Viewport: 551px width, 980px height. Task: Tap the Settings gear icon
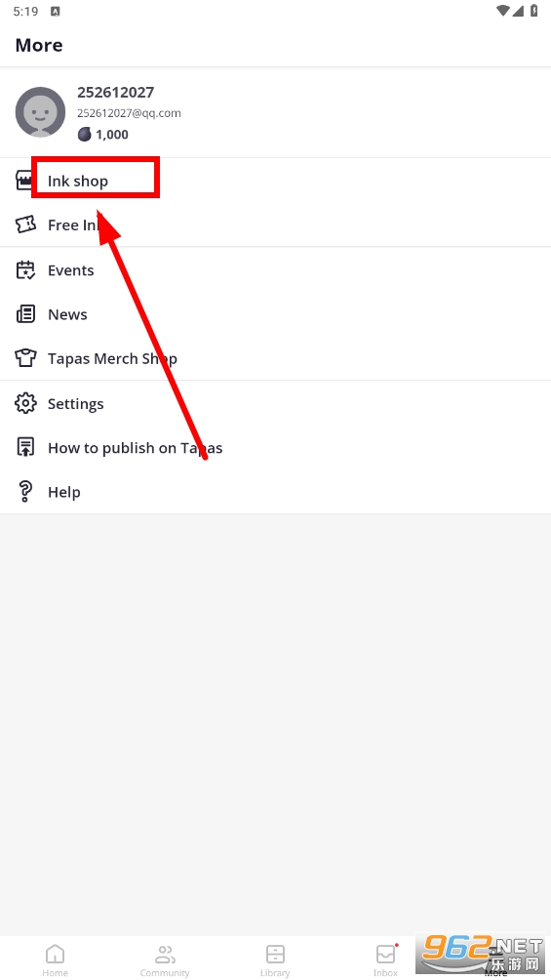[25, 403]
